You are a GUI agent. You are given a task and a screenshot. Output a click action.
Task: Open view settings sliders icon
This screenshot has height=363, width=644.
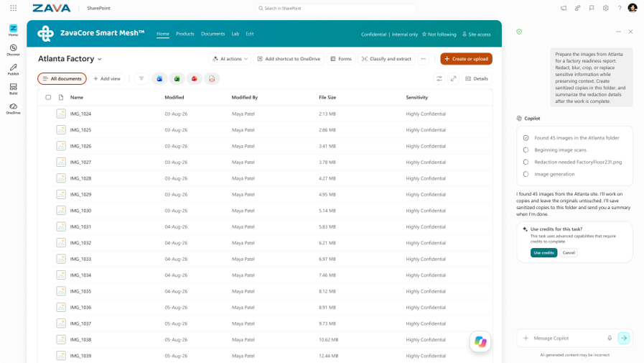click(439, 78)
